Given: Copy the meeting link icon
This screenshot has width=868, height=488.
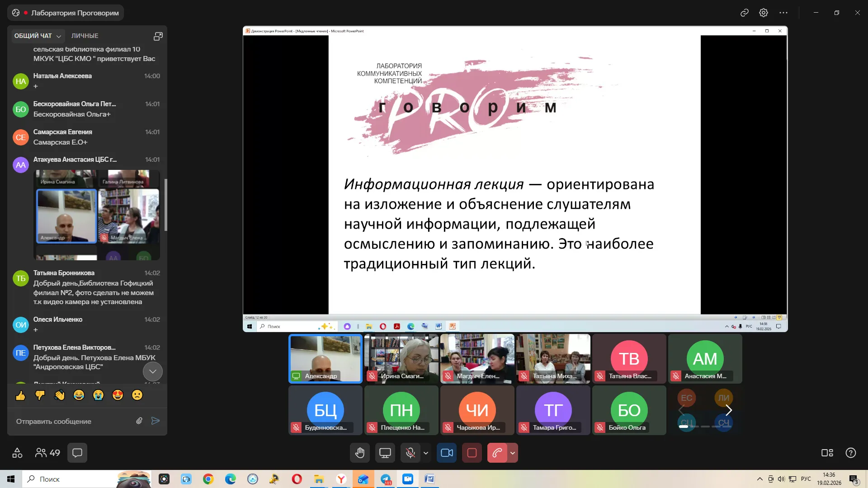Looking at the screenshot, I should [x=745, y=13].
